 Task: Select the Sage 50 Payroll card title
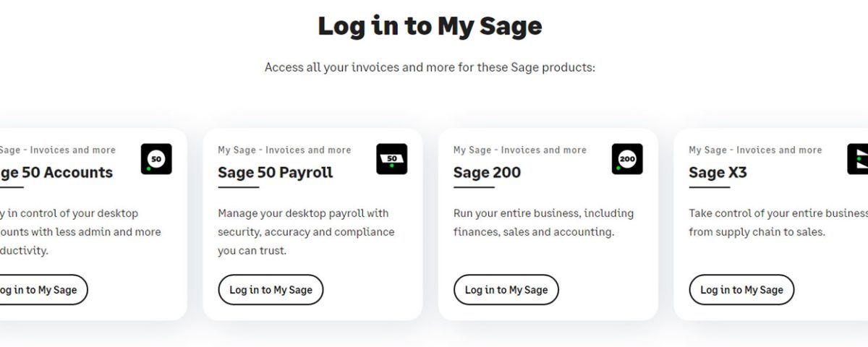click(x=276, y=173)
